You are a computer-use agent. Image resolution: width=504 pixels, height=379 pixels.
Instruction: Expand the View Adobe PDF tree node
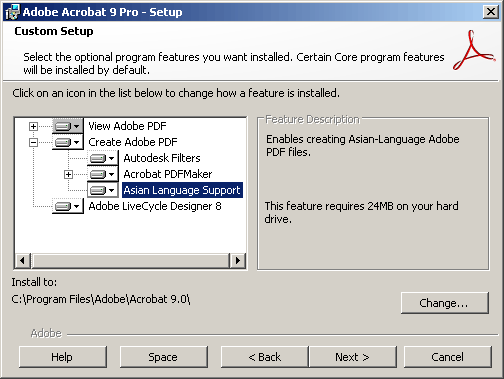[33, 126]
